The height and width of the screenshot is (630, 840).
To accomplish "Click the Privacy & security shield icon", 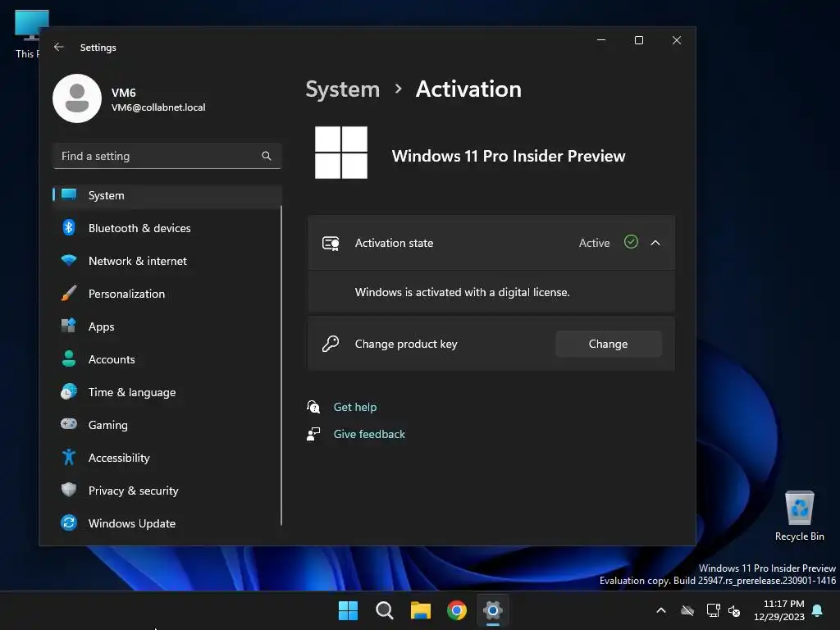I will [69, 490].
